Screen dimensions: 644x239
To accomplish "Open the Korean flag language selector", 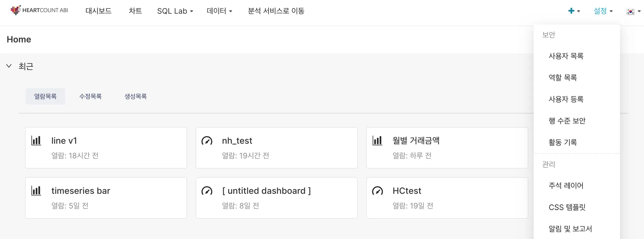I will click(633, 11).
